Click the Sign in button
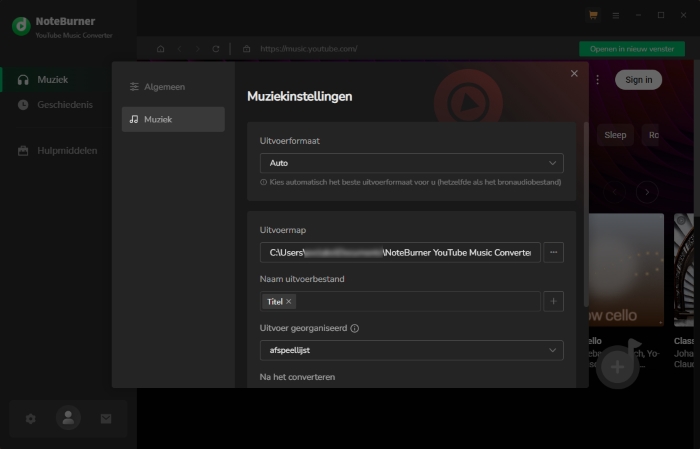This screenshot has width=700, height=449. point(638,79)
